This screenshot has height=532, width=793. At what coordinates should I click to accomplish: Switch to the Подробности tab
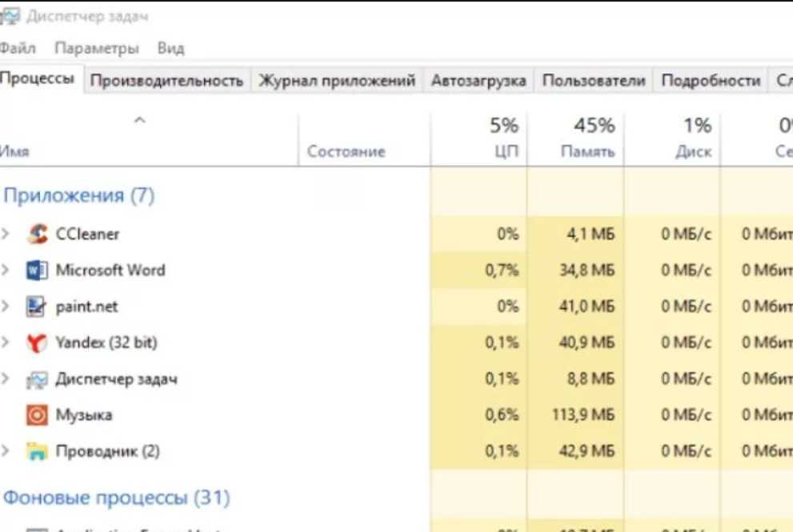pos(711,81)
